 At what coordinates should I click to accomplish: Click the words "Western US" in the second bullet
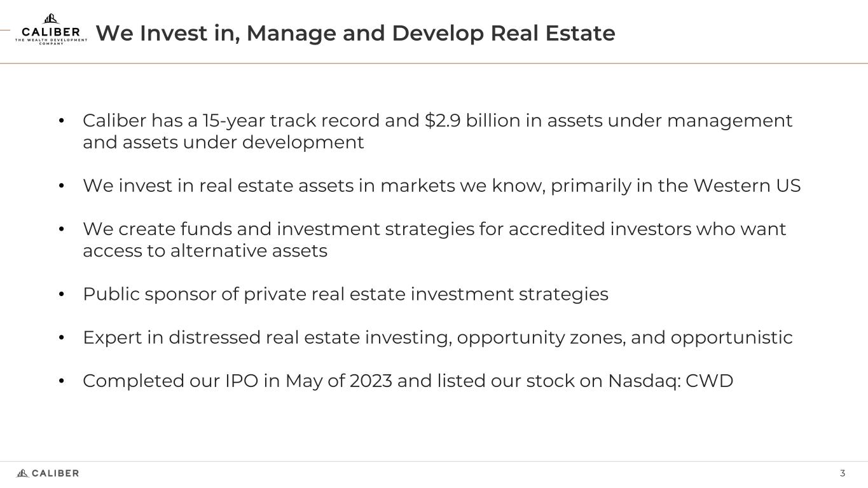[747, 186]
